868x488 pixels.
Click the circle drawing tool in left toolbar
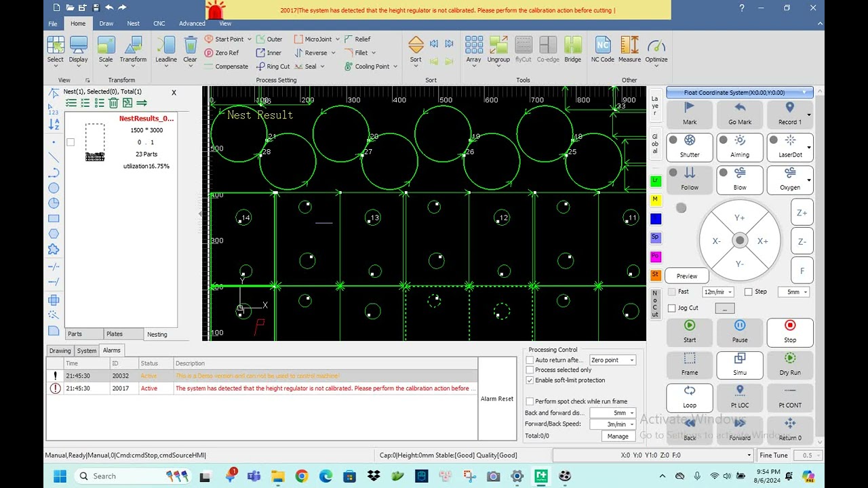pos(54,188)
